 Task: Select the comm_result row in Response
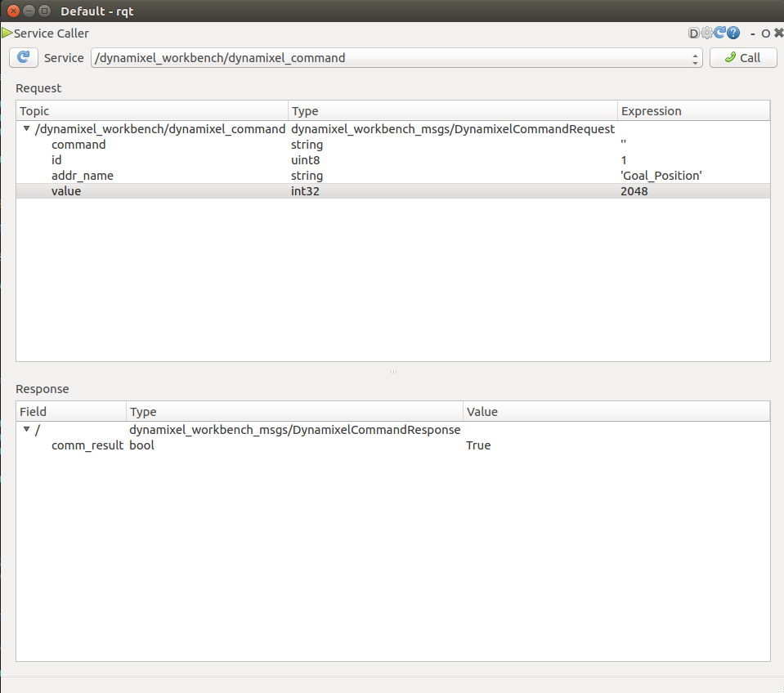[x=87, y=445]
